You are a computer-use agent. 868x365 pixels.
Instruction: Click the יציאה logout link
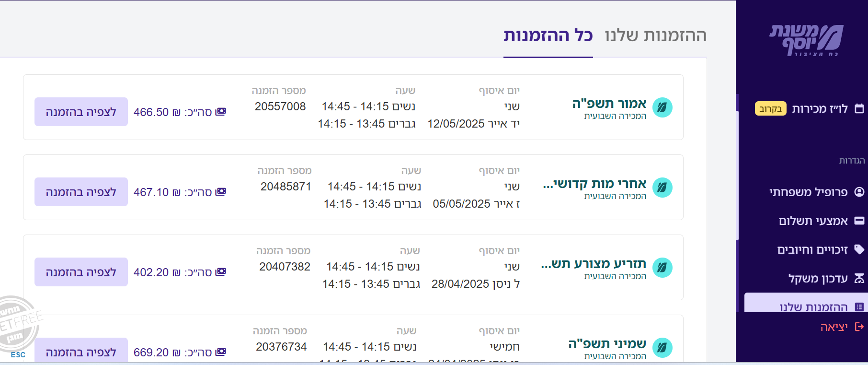[x=834, y=327]
